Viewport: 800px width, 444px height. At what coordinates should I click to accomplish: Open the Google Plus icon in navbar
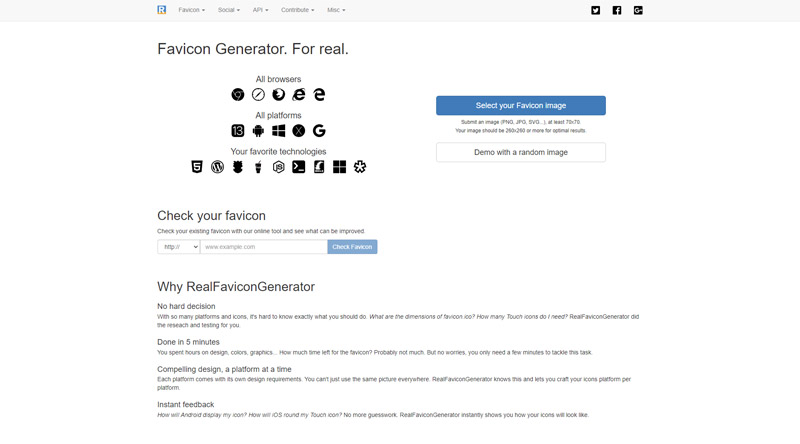(x=638, y=10)
